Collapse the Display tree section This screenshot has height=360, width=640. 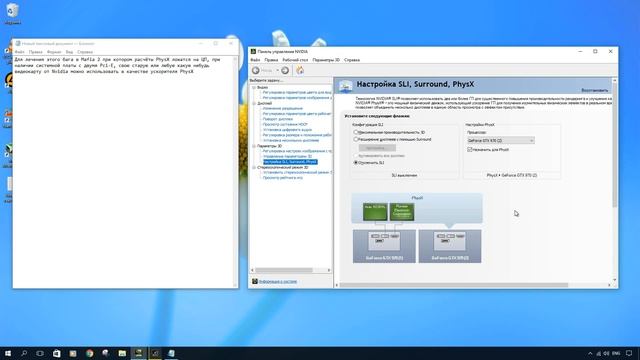[x=254, y=103]
